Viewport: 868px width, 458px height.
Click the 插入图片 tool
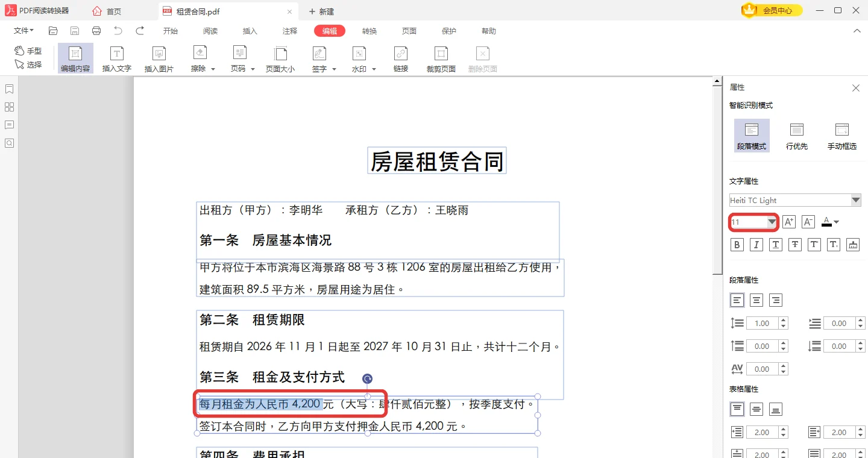(159, 58)
